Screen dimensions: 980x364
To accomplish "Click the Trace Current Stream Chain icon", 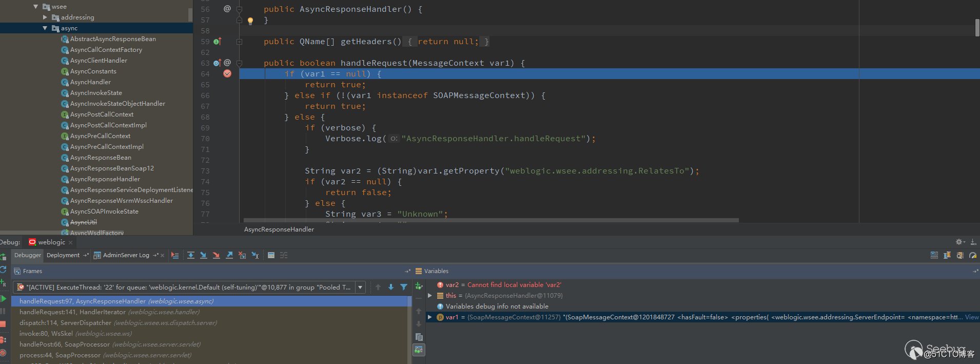I will click(284, 255).
